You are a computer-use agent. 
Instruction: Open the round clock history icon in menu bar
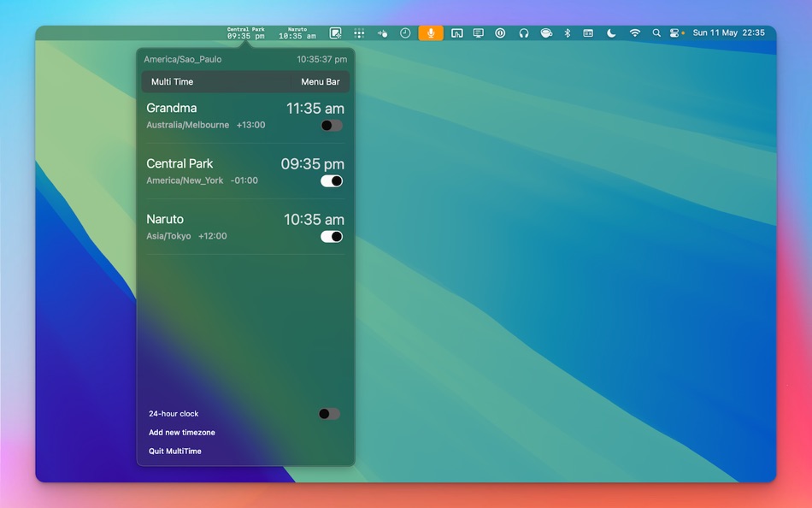(x=405, y=33)
